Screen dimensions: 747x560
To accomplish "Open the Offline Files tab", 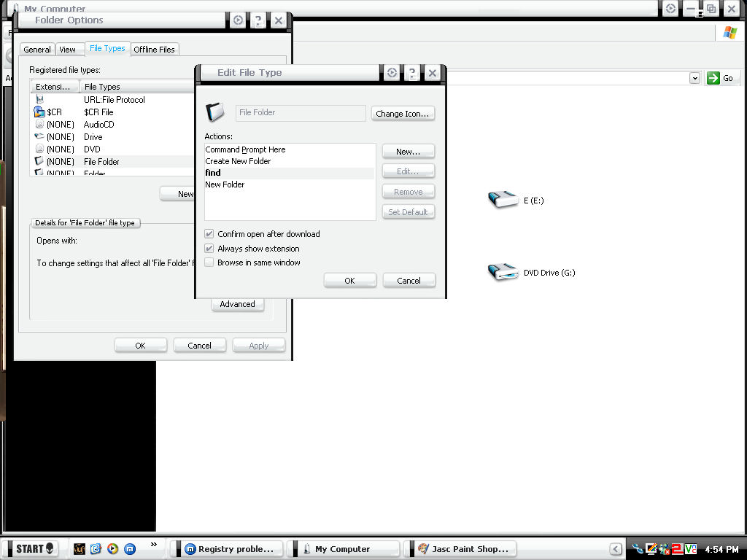I will point(155,50).
